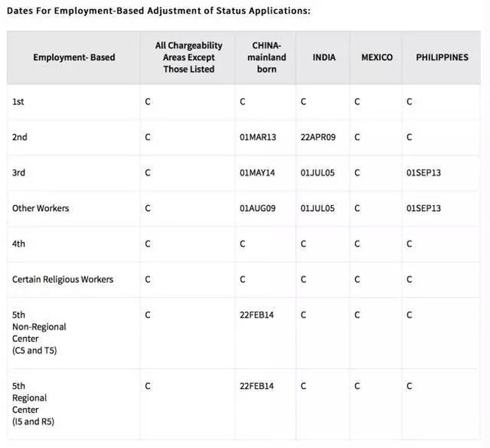Image resolution: width=490 pixels, height=448 pixels.
Task: Select the '5th Non-Regional Center (C5 and T5)' label
Action: click(x=39, y=333)
